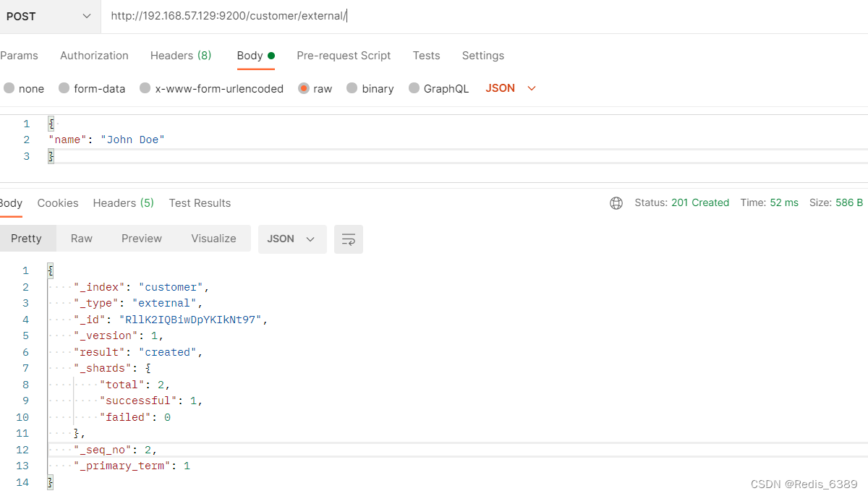Go to the request Settings tab
This screenshot has width=868, height=496.
click(483, 56)
